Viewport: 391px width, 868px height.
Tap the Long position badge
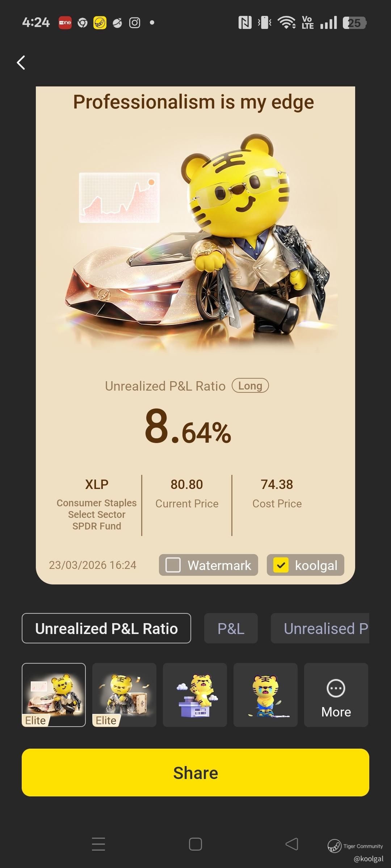(250, 386)
